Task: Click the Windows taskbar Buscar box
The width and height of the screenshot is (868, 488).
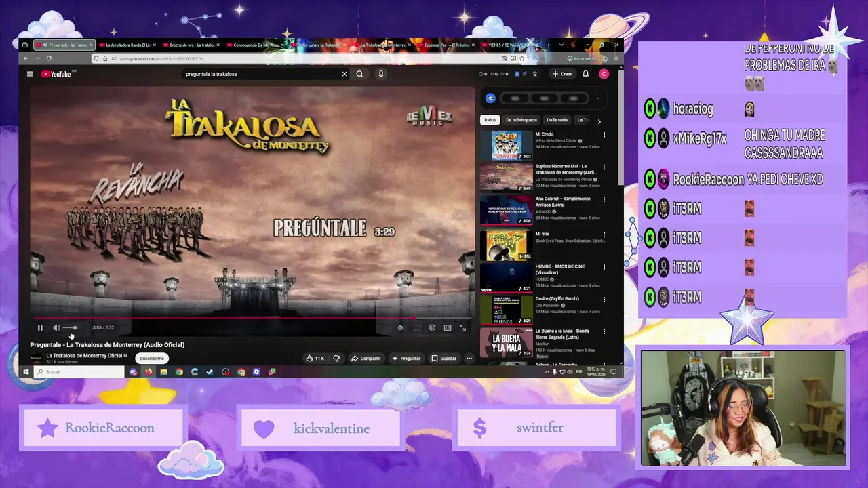Action: [x=79, y=372]
